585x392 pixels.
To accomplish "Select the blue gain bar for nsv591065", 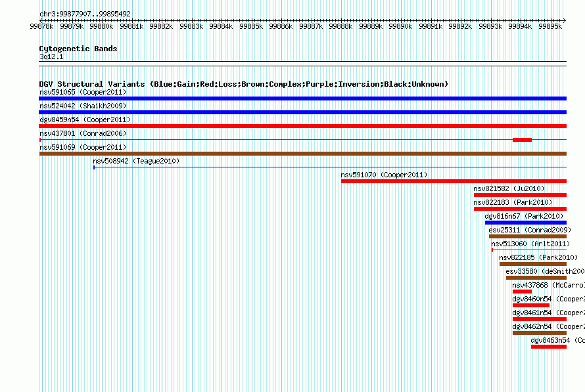I will 302,98.
